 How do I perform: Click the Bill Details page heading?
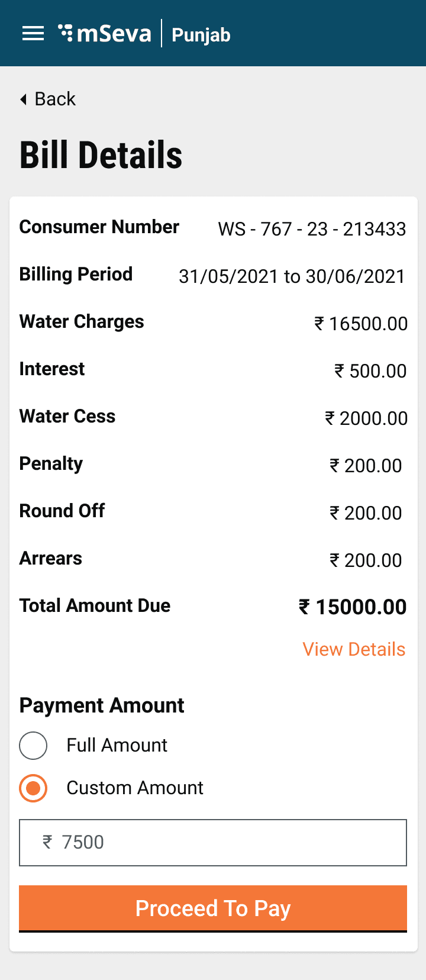[x=101, y=156]
